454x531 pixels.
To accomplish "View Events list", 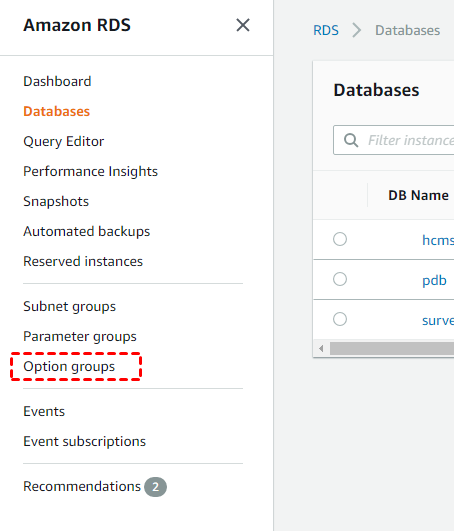I will point(44,411).
